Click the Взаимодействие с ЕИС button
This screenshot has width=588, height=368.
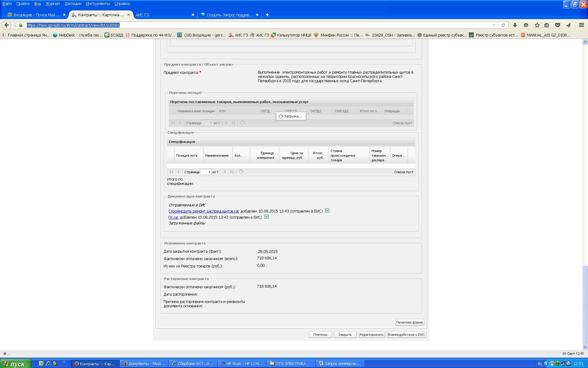(x=406, y=335)
